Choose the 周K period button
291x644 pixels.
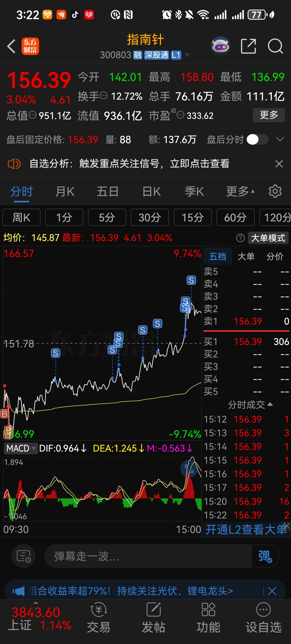tap(22, 217)
